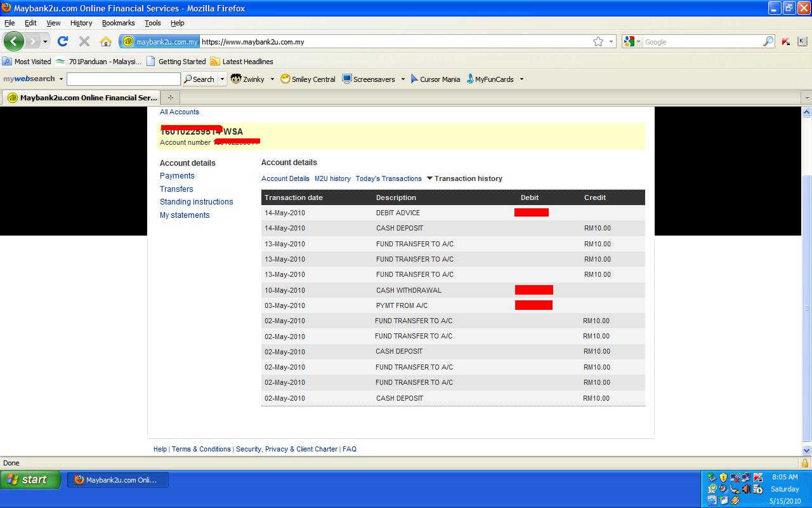
Task: Click the All Accounts link
Action: pyautogui.click(x=180, y=112)
